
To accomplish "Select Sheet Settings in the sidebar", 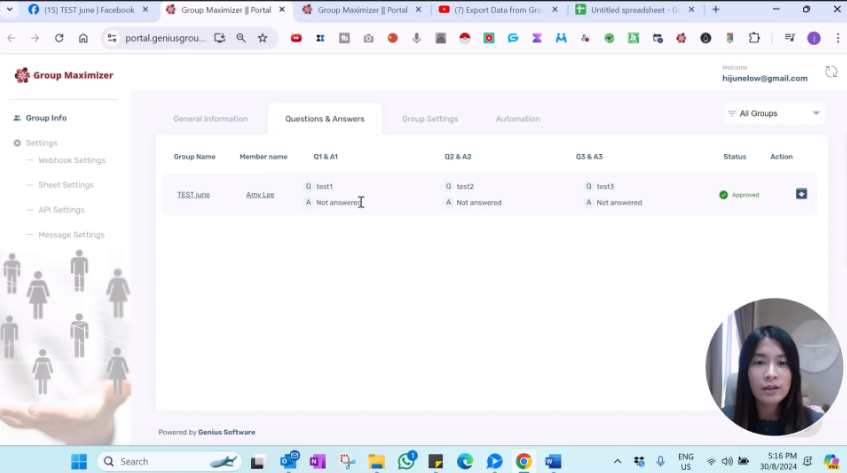I will pos(66,185).
